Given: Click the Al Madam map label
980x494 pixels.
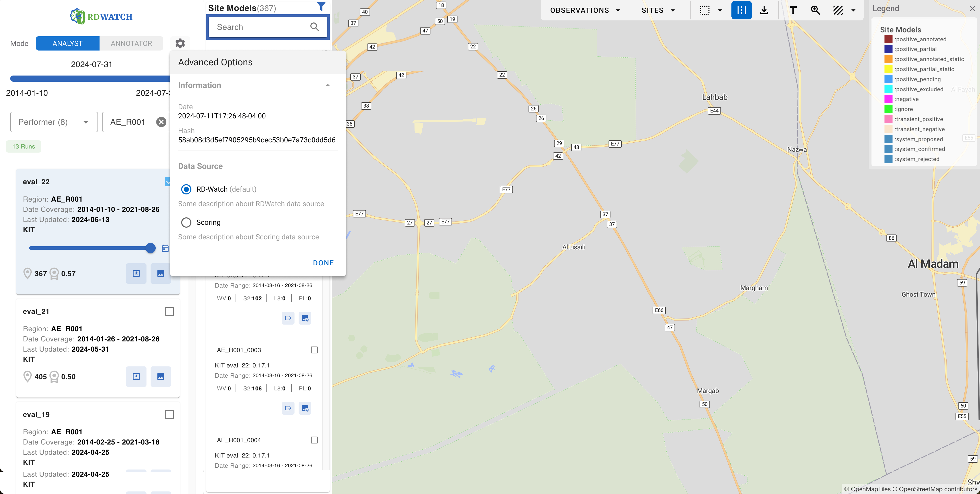Looking at the screenshot, I should (x=933, y=264).
